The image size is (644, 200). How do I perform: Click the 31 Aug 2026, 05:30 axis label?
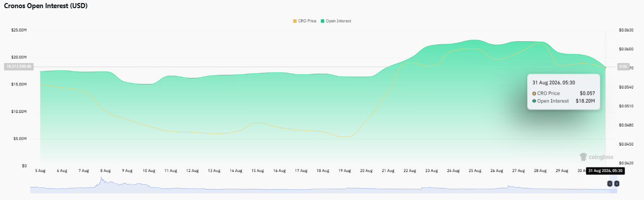click(x=606, y=171)
